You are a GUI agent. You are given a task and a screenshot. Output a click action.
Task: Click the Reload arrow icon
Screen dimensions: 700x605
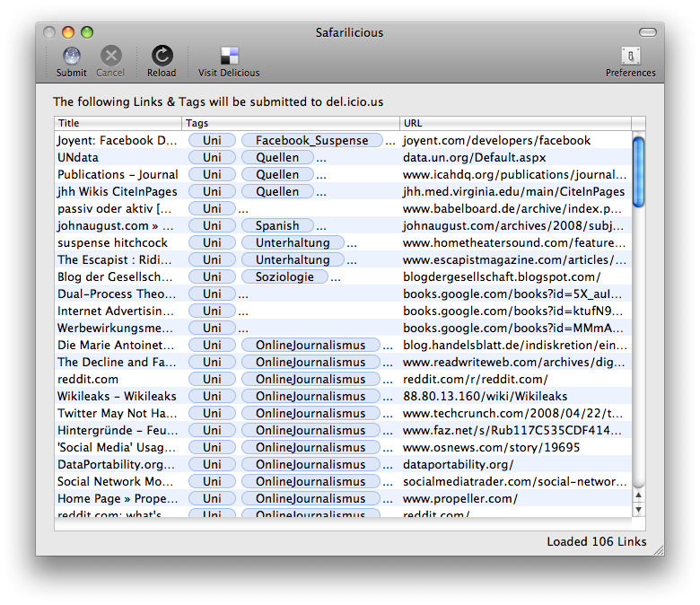162,57
